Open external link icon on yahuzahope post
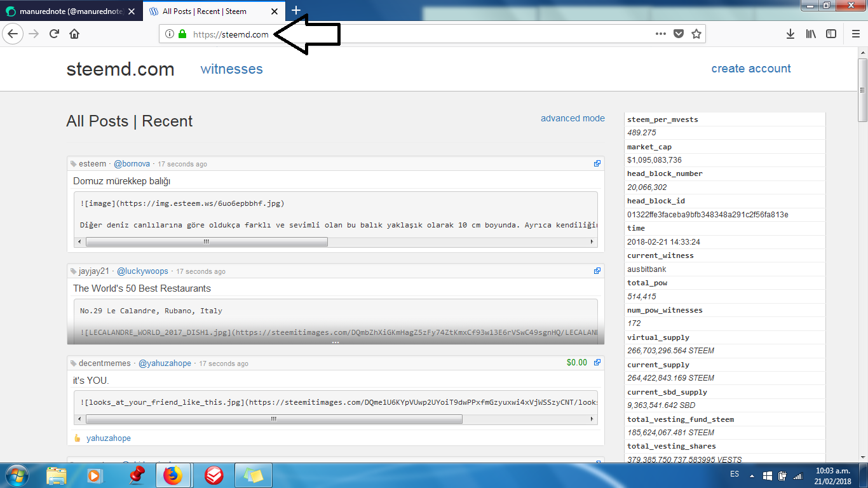Screen dimensions: 868x488 [597, 363]
